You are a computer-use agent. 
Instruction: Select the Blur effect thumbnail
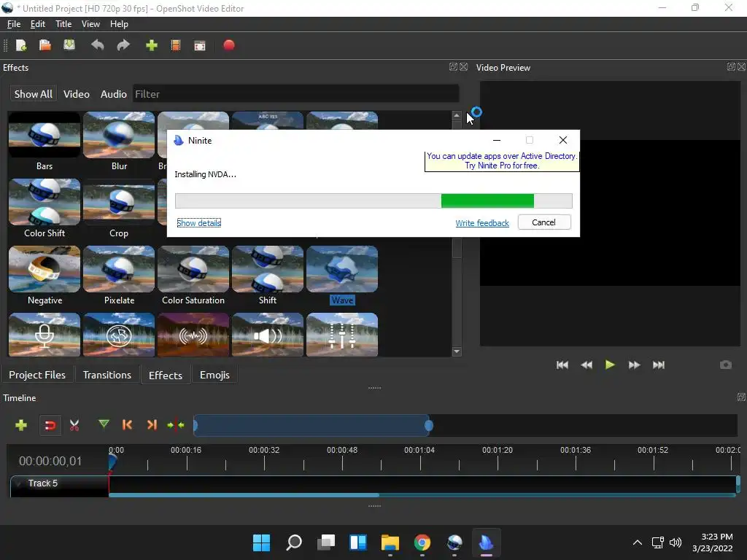click(x=119, y=135)
